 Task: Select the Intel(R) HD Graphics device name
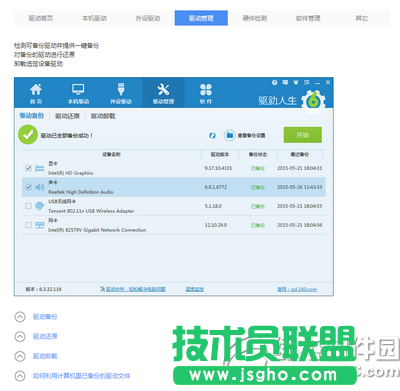pyautogui.click(x=71, y=173)
